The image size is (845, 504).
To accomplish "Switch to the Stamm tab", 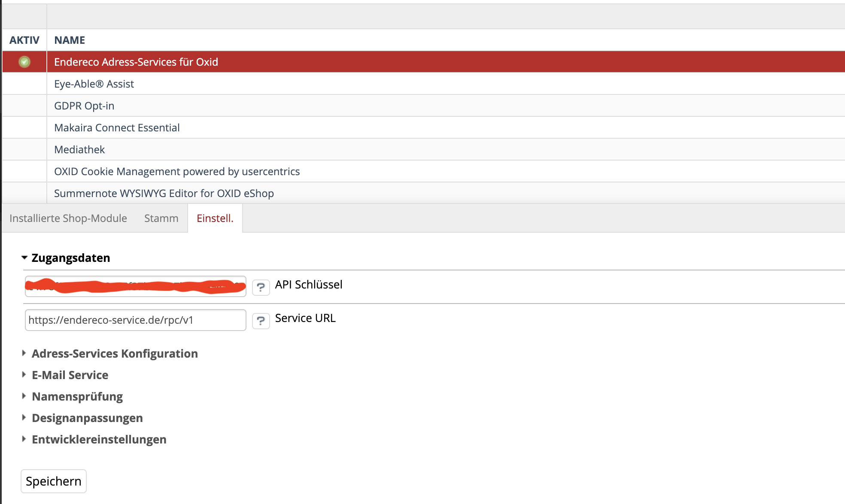I will 161,218.
